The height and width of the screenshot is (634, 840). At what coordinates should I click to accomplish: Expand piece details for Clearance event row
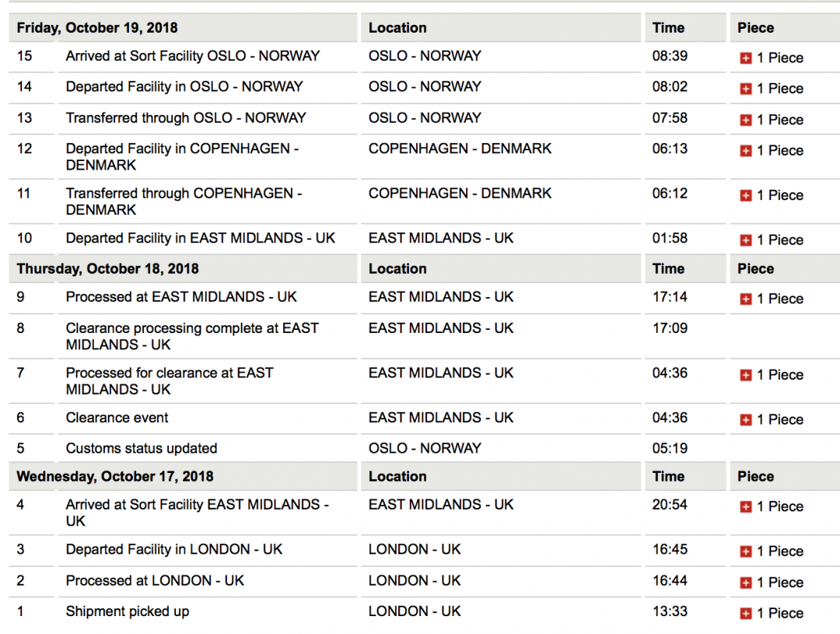[x=745, y=420]
